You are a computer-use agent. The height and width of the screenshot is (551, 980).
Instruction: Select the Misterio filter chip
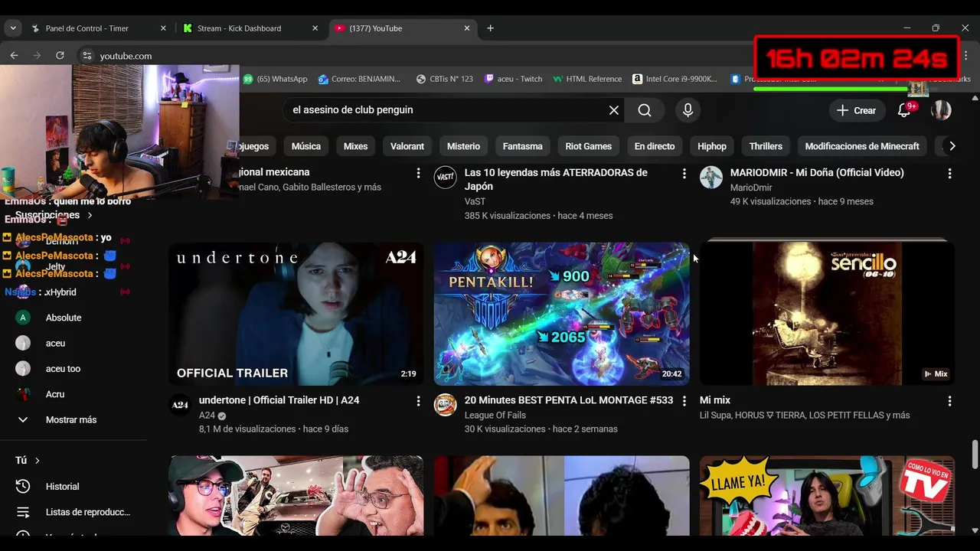click(464, 146)
